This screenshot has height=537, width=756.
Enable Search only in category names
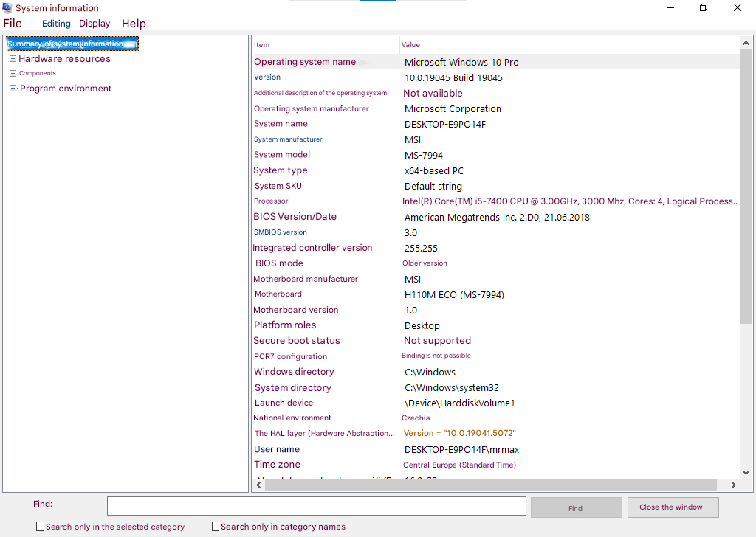pyautogui.click(x=216, y=527)
